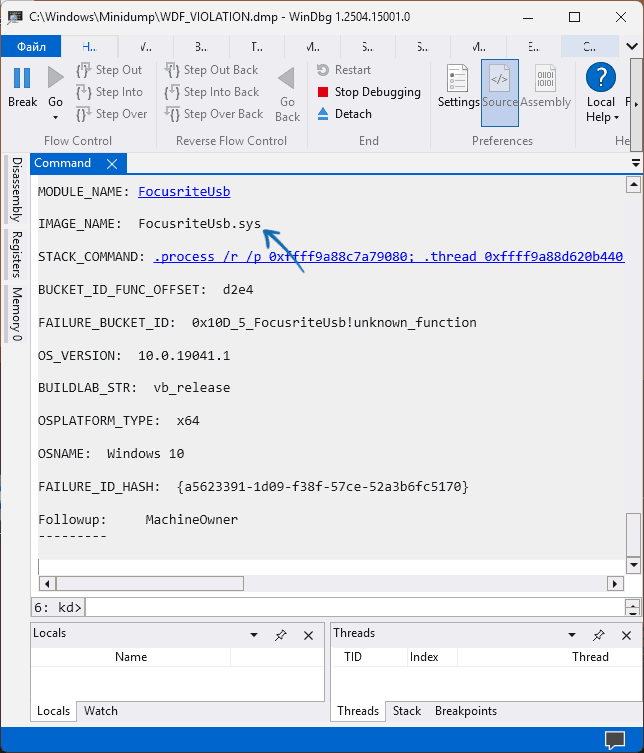The width and height of the screenshot is (644, 753).
Task: Click the FAILURE_BUCKET_ID value text
Action: tap(334, 322)
